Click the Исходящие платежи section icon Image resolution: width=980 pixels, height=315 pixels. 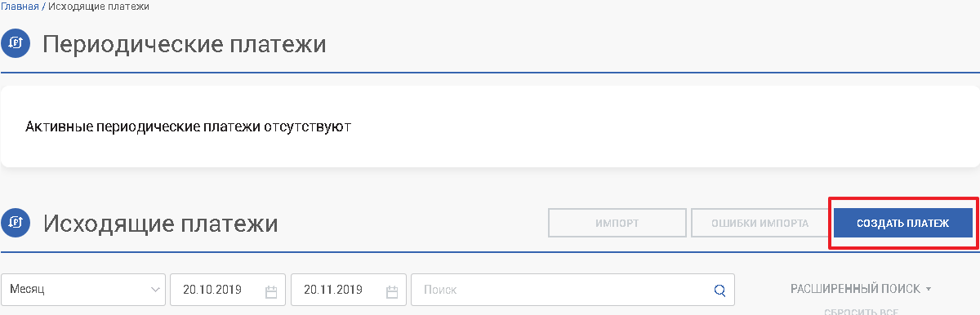pyautogui.click(x=16, y=223)
